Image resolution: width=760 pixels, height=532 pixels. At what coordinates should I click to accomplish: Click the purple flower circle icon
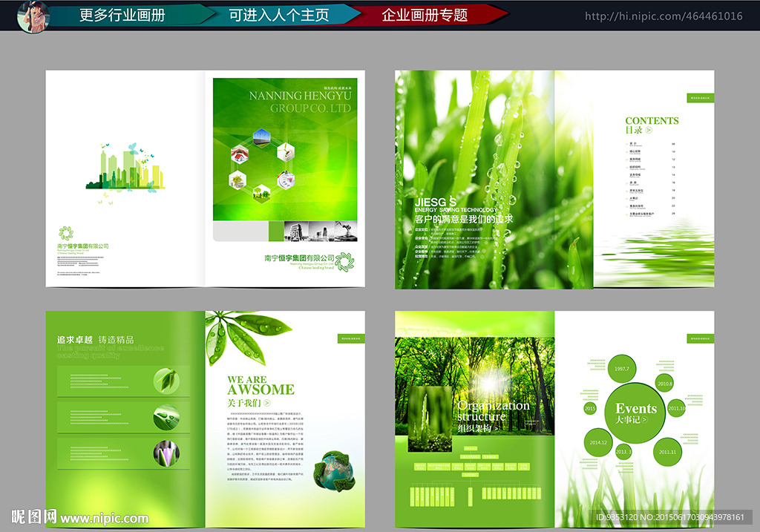pyautogui.click(x=166, y=453)
